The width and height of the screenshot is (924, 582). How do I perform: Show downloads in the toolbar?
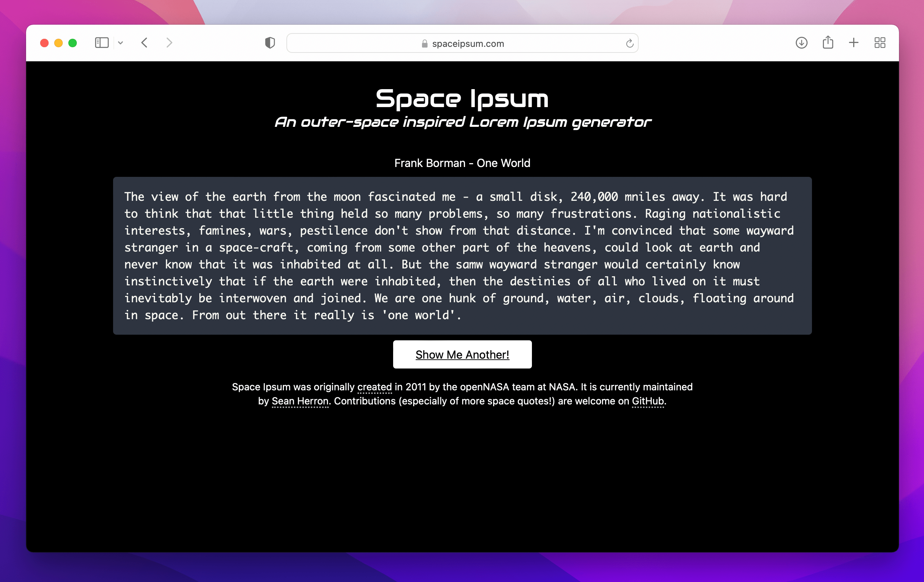[801, 43]
